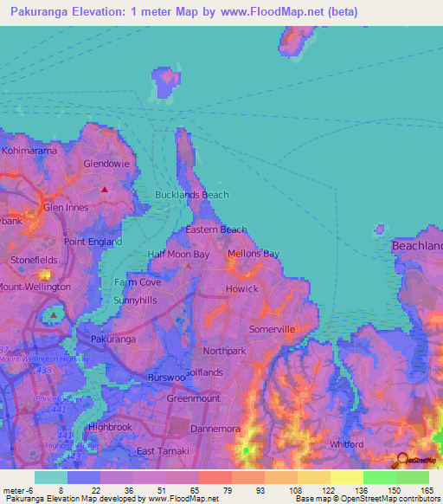Click the Pakuranga map label

click(113, 339)
